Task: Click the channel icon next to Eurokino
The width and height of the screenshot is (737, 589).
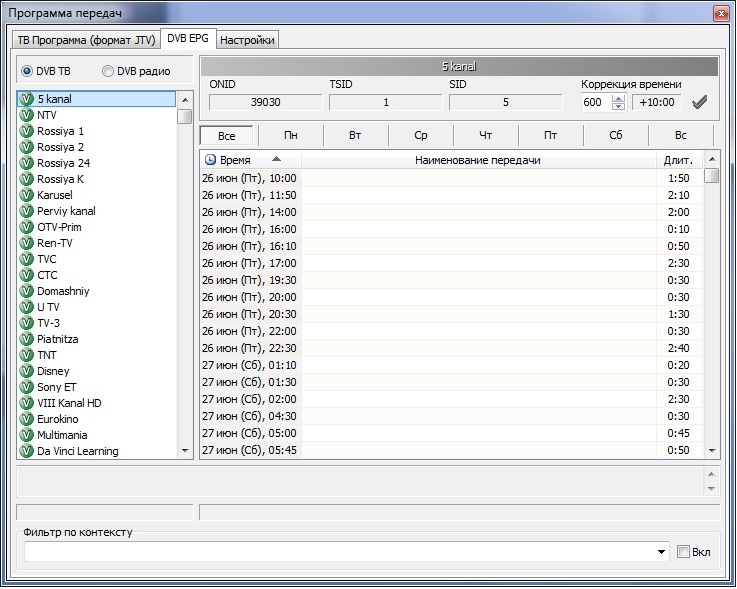Action: pos(27,419)
